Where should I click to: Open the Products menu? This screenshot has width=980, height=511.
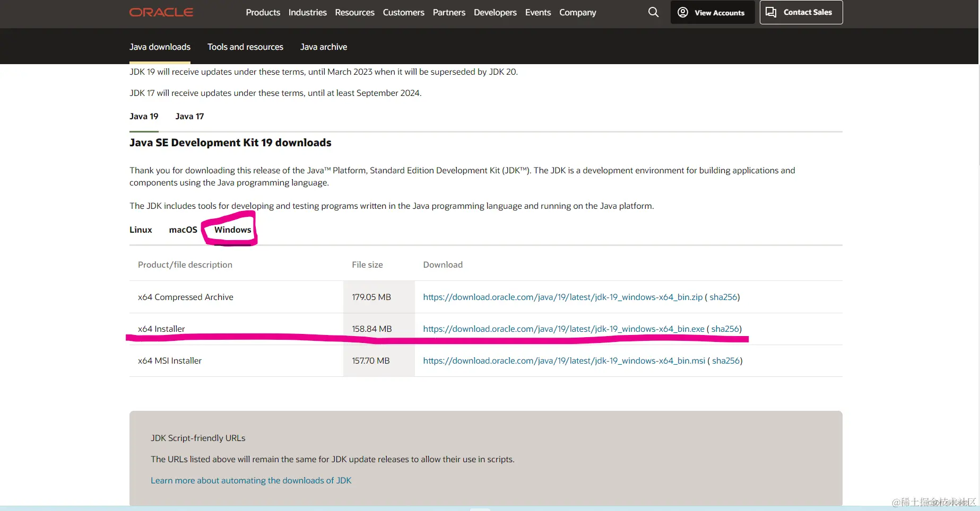pyautogui.click(x=263, y=12)
